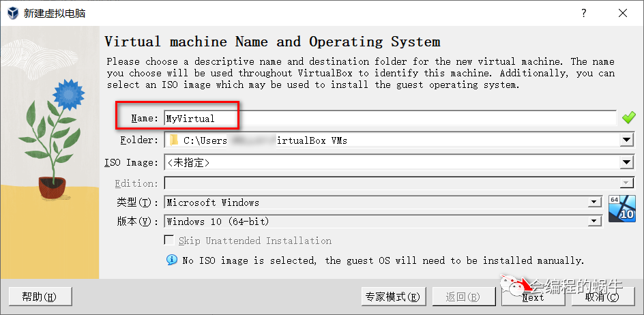Click the 返回(B) back button
The image size is (644, 315).
463,297
